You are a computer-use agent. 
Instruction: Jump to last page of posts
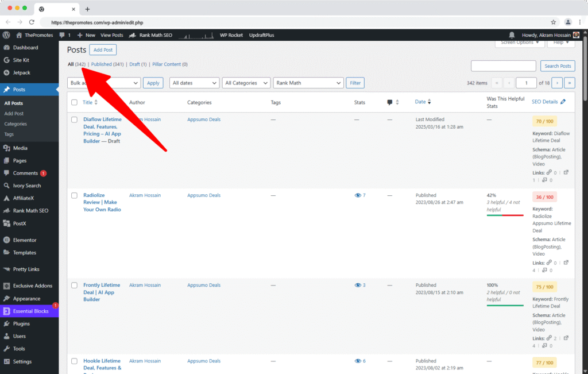(x=569, y=83)
